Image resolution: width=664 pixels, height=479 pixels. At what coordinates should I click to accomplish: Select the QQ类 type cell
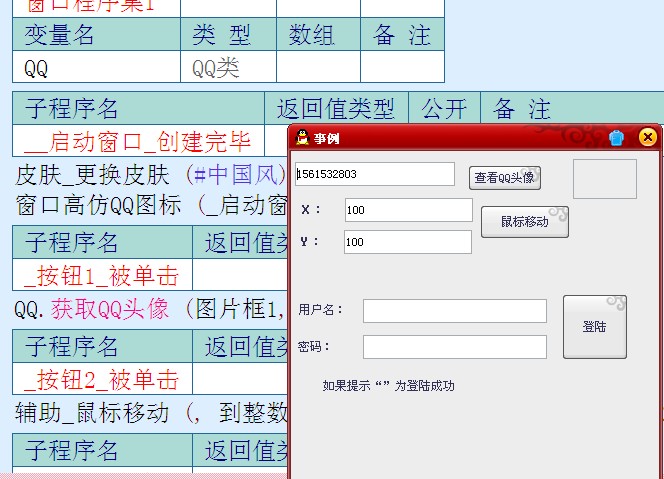point(228,67)
